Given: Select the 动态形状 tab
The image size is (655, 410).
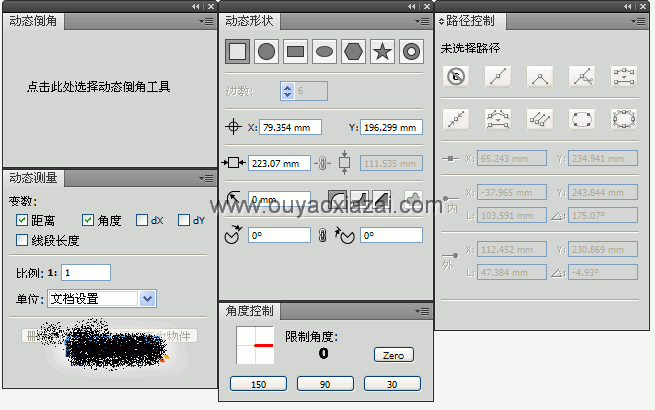Looking at the screenshot, I should [249, 21].
